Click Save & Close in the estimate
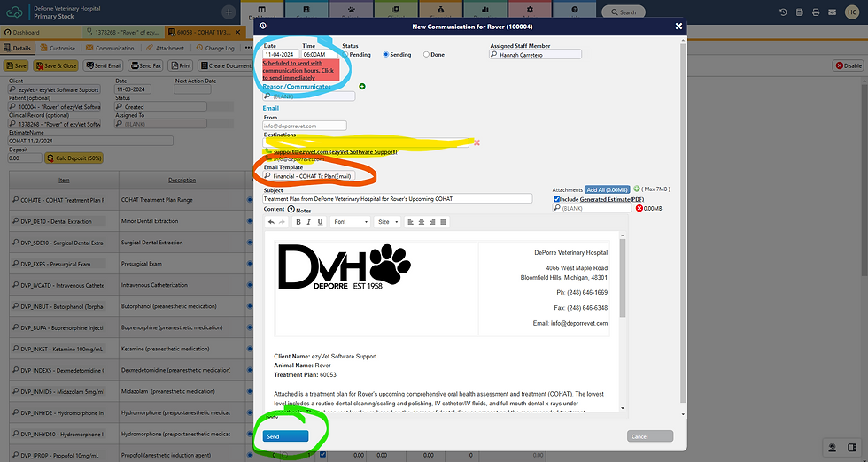Image resolution: width=868 pixels, height=462 pixels. point(55,65)
